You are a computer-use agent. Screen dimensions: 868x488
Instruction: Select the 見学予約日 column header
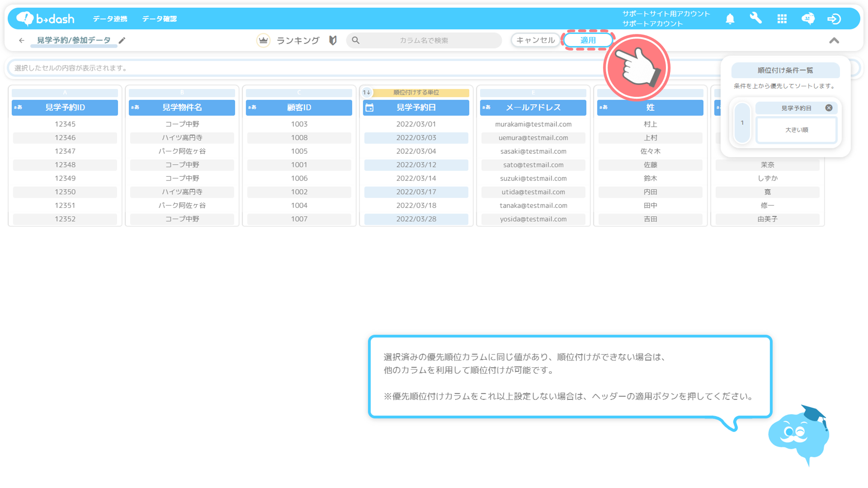click(x=416, y=107)
